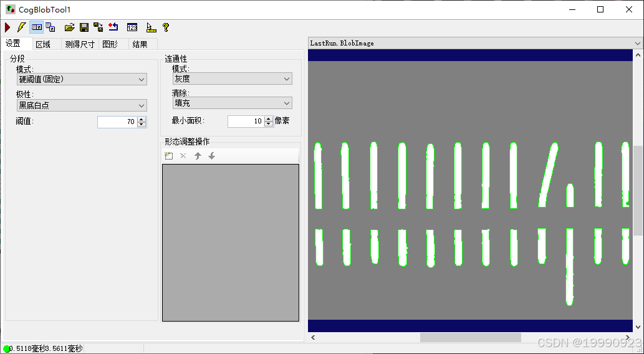Move morphology operation up
Viewport: 644px width, 354px height.
(198, 156)
